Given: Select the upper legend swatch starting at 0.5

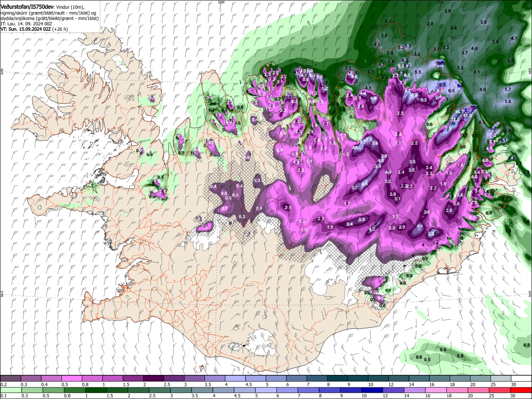Looking at the screenshot, I should point(71,379).
